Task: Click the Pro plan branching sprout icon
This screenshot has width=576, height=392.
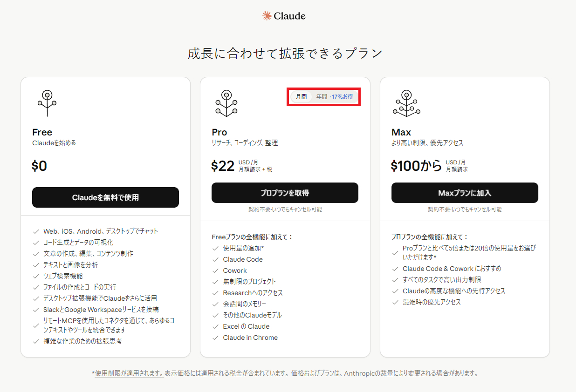Action: click(x=226, y=103)
